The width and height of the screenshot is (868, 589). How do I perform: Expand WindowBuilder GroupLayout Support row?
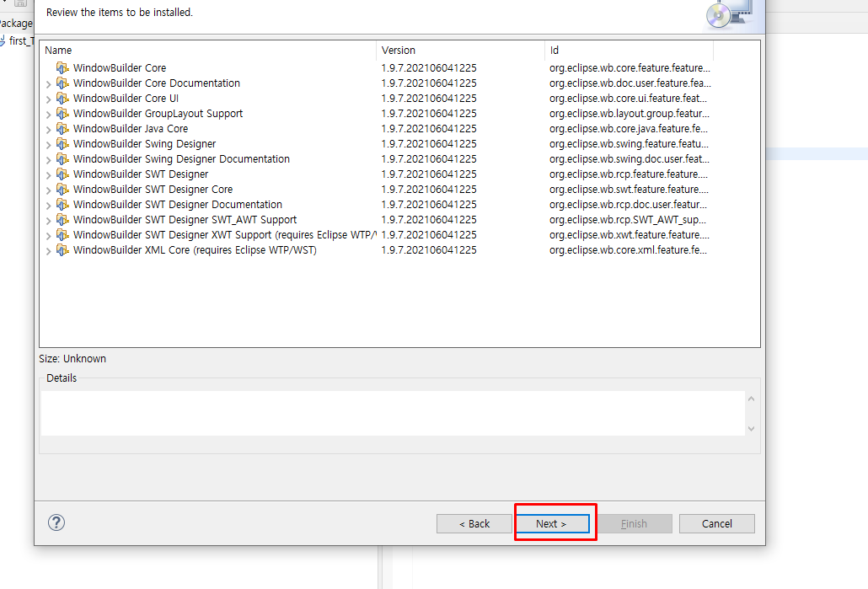48,115
